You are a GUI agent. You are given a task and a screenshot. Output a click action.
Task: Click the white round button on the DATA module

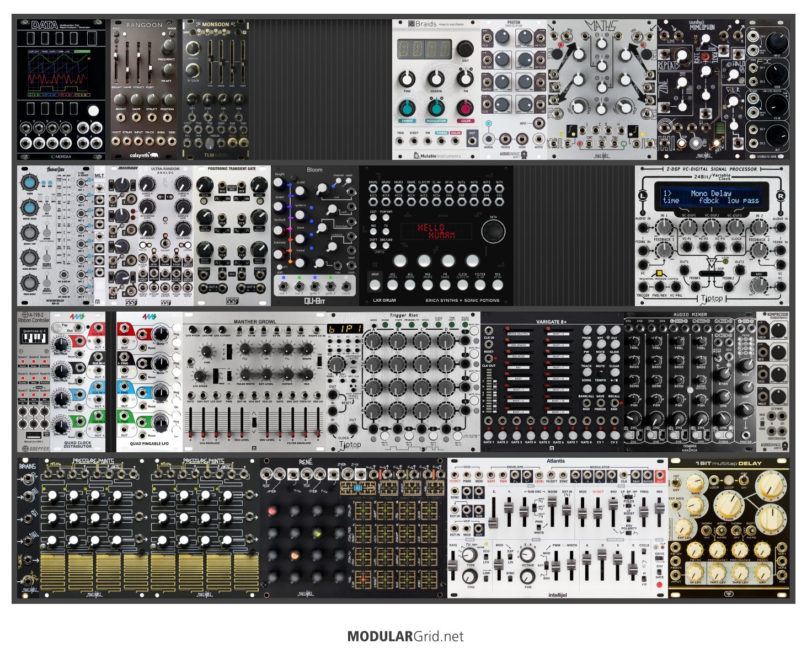[x=94, y=110]
